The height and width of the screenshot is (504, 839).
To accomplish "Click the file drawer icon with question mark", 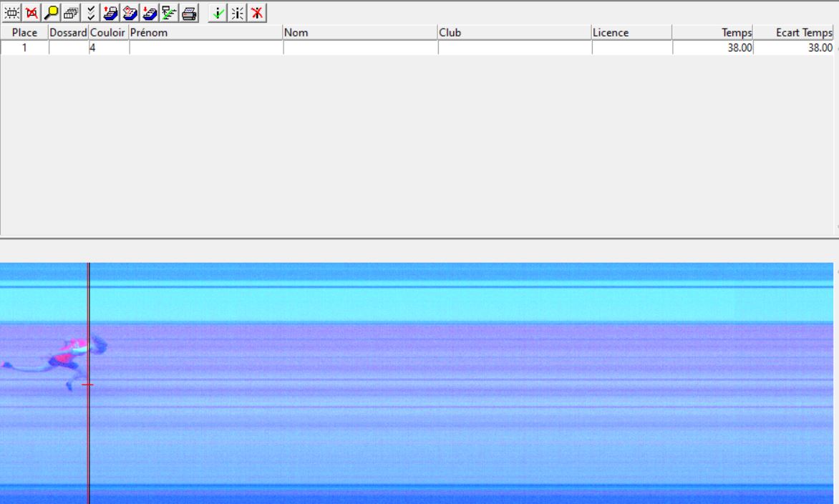I will (x=130, y=13).
